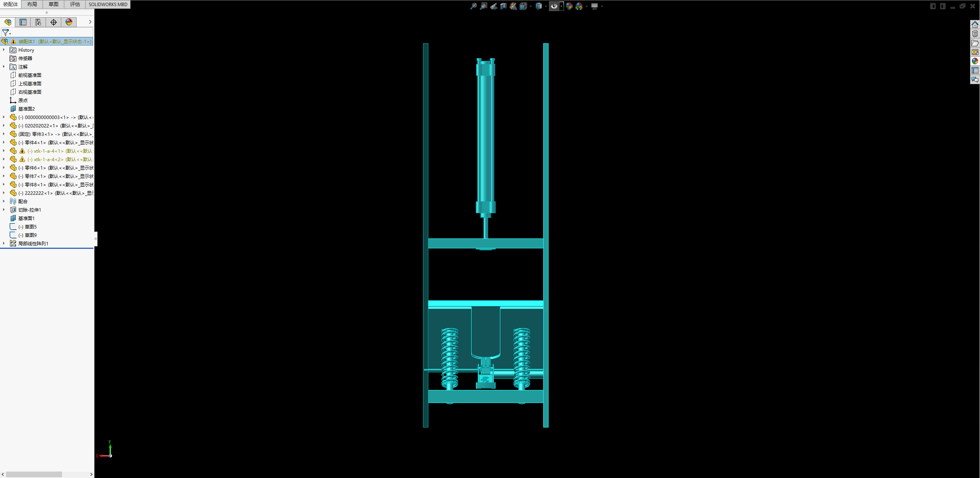Switch to the 草图 tab
This screenshot has width=980, height=478.
click(53, 4)
